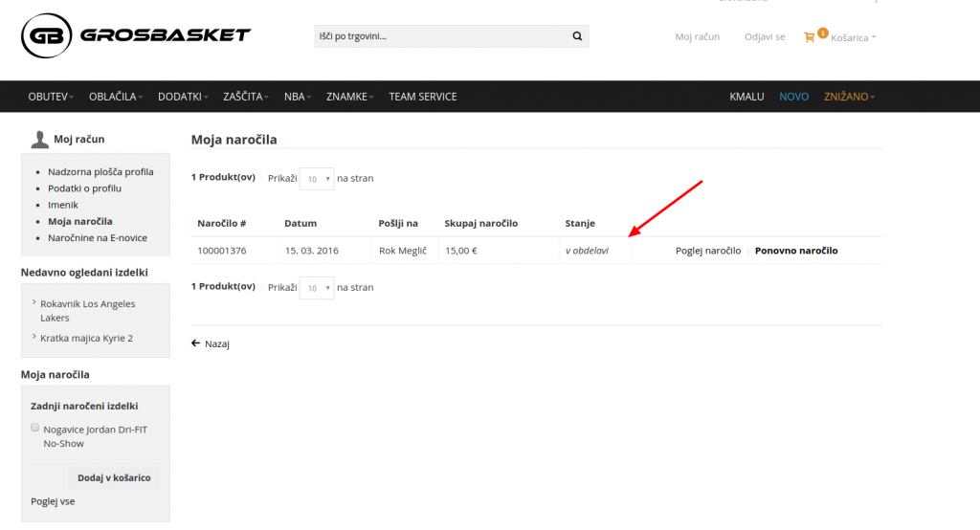
Task: Click Ponovno naročilo link
Action: point(795,251)
